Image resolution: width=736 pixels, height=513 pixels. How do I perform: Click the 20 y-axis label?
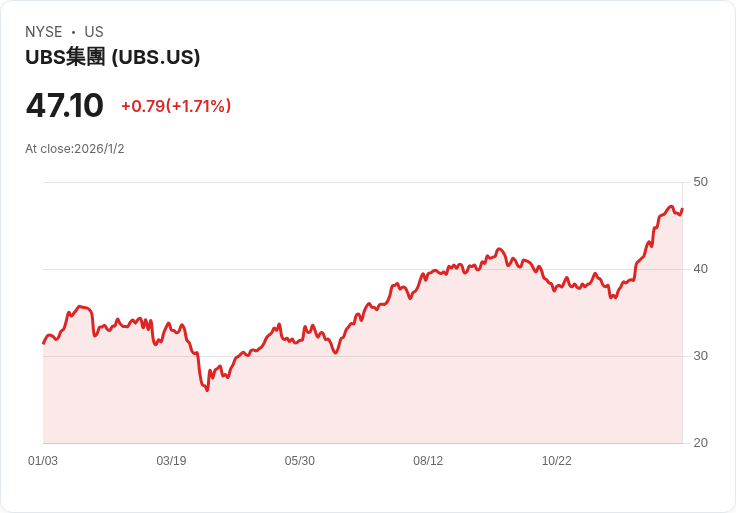(701, 443)
